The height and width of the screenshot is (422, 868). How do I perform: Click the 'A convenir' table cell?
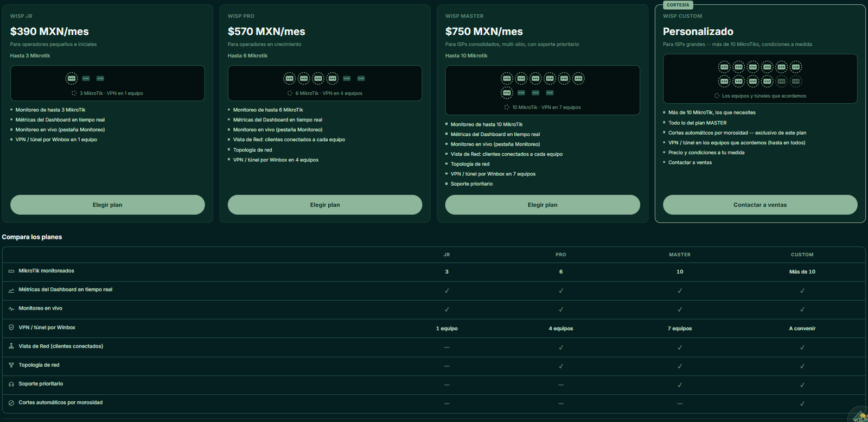802,329
